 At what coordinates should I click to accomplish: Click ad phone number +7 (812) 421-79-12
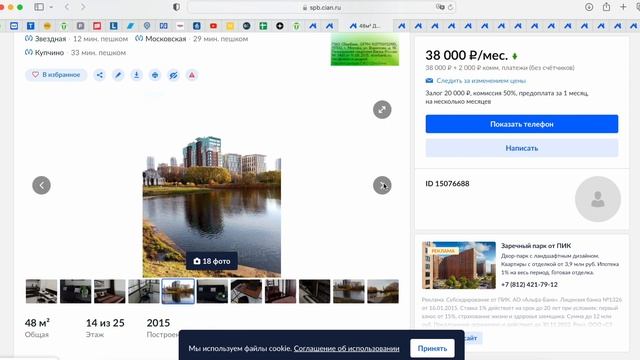pyautogui.click(x=529, y=284)
